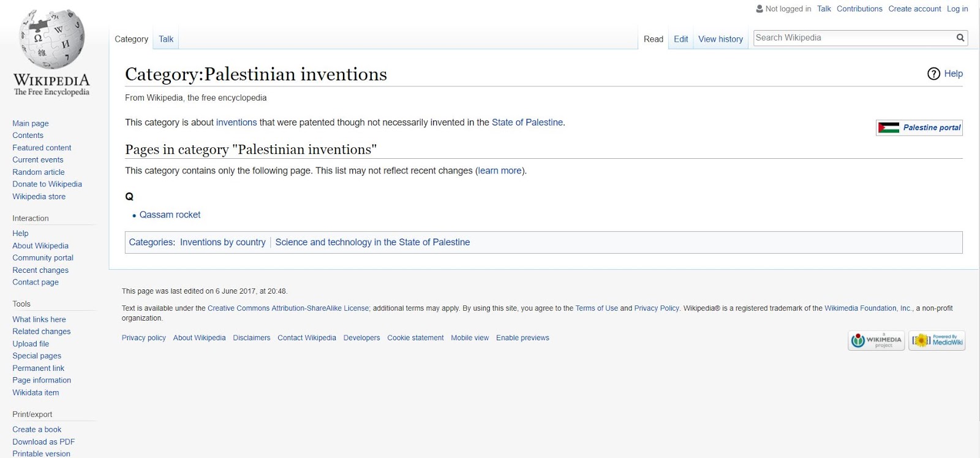The height and width of the screenshot is (458, 980).
Task: Follow the State of Palestine link
Action: pyautogui.click(x=527, y=123)
